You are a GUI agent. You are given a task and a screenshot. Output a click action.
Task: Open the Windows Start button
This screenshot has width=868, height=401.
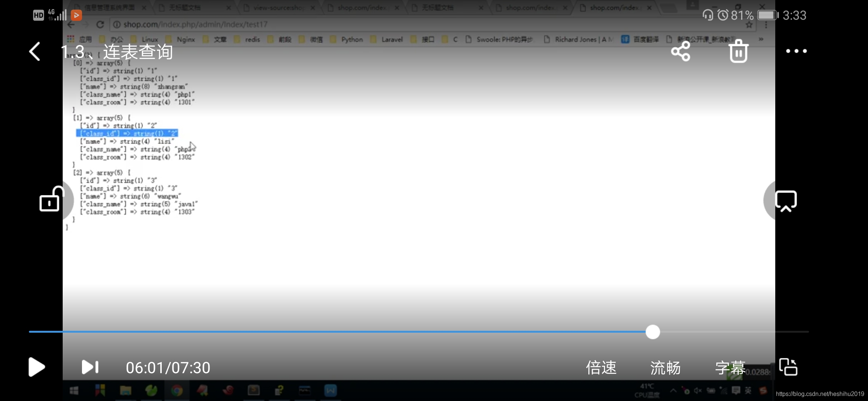74,391
